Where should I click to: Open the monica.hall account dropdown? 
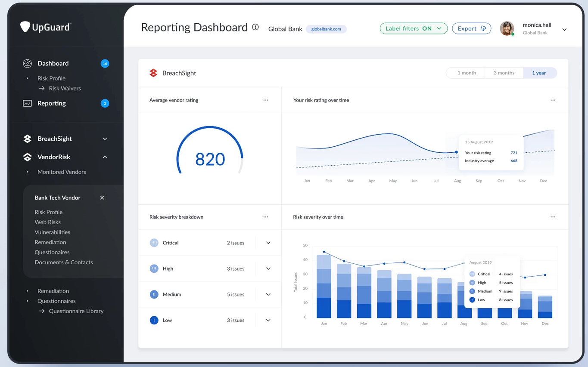pos(564,30)
